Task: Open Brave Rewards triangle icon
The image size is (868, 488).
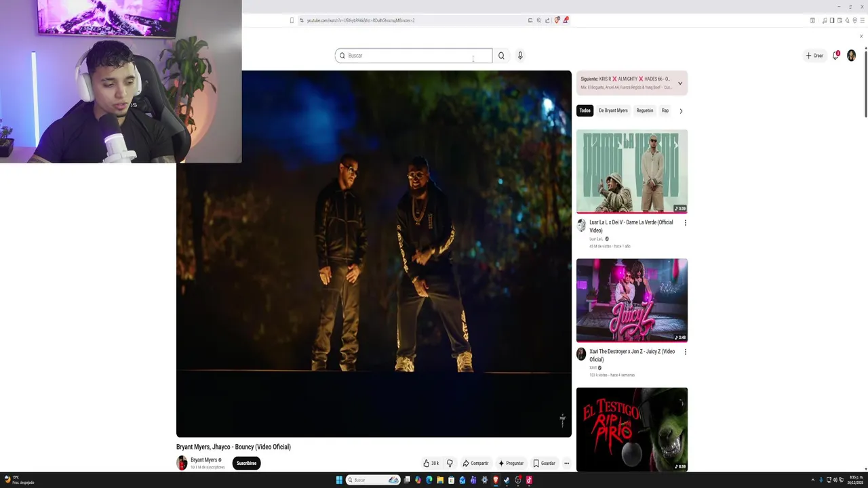Action: 565,20
